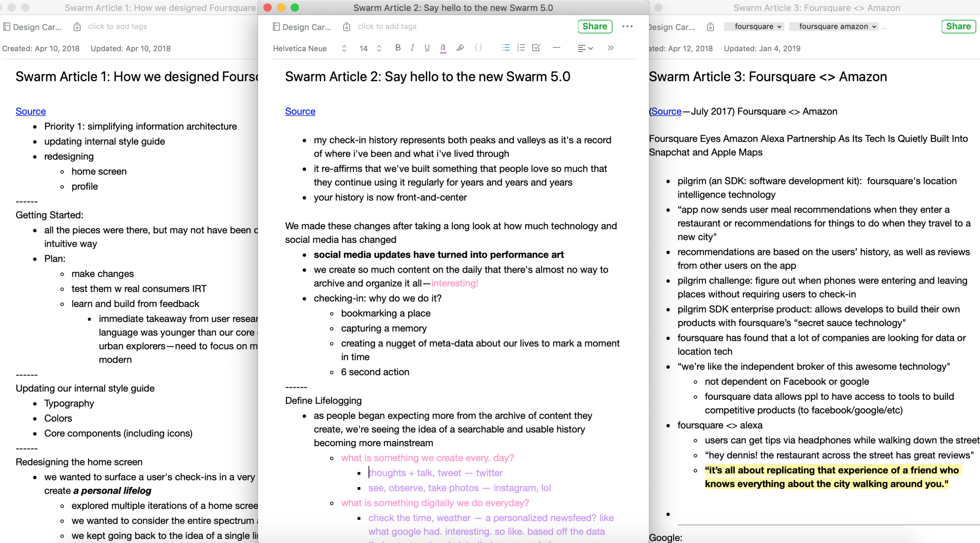Image resolution: width=980 pixels, height=543 pixels.
Task: Insert a checkbox to-do item
Action: tap(536, 48)
